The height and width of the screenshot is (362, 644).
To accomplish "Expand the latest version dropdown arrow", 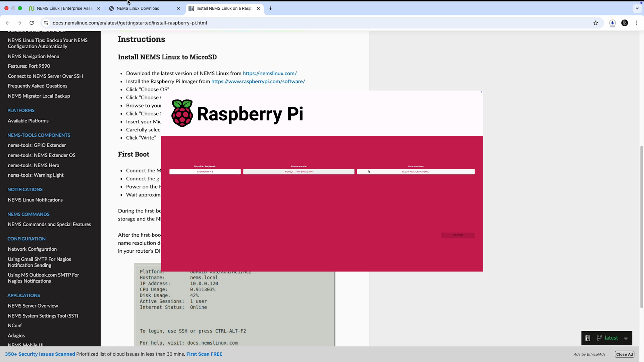I will (x=626, y=338).
